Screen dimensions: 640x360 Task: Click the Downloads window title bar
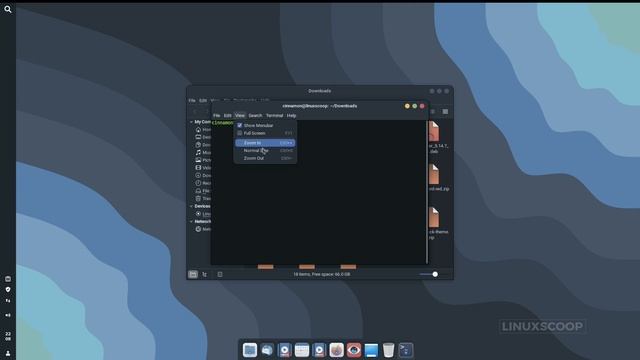320,91
